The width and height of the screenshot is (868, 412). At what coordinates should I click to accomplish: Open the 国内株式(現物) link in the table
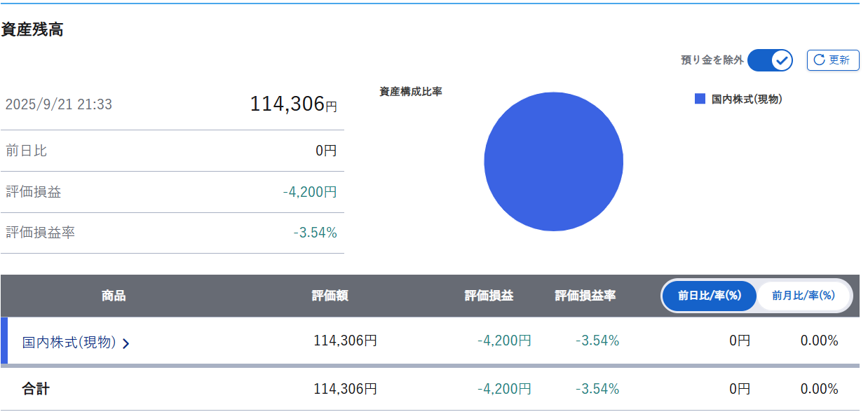(69, 342)
